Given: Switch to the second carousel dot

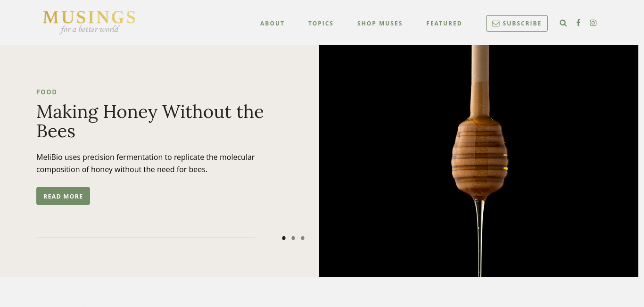Looking at the screenshot, I should [x=293, y=238].
